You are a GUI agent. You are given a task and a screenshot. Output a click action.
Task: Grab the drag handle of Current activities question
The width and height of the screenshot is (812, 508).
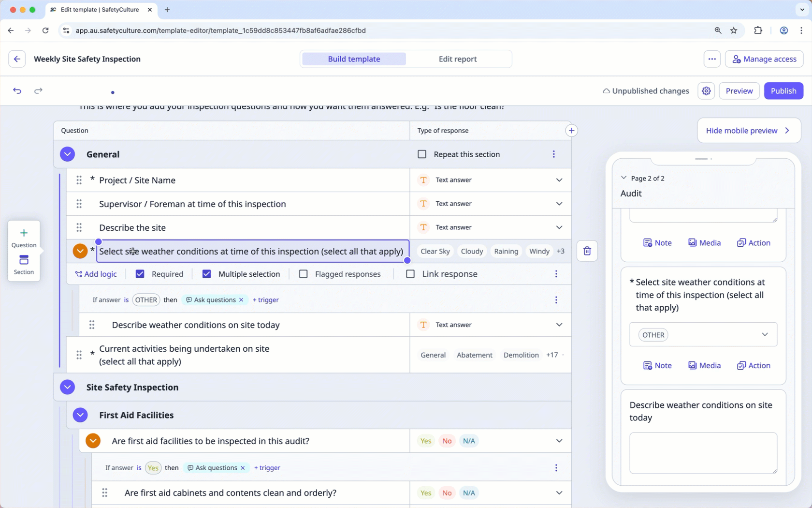(x=79, y=355)
